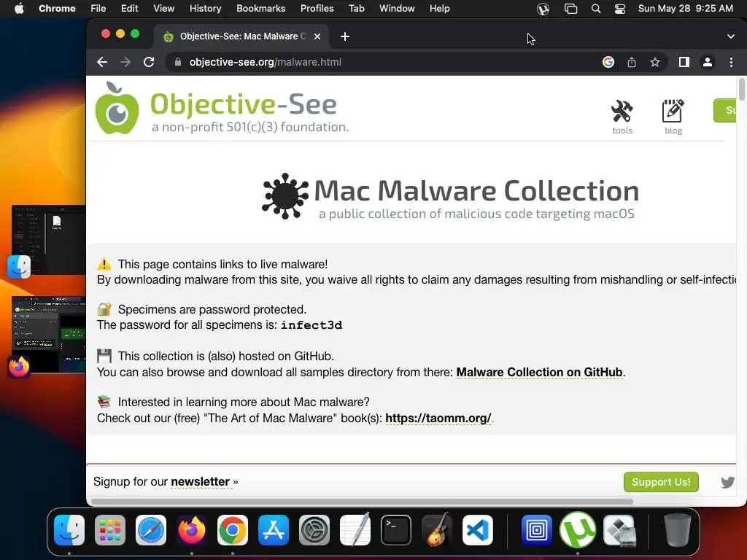This screenshot has width=747, height=560.
Task: Open the Window menu
Action: click(x=397, y=8)
